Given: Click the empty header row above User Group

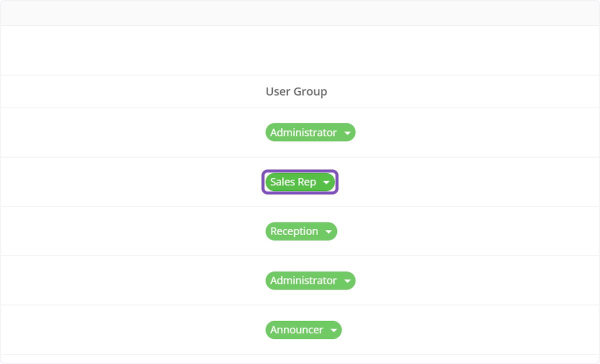Looking at the screenshot, I should (300, 50).
